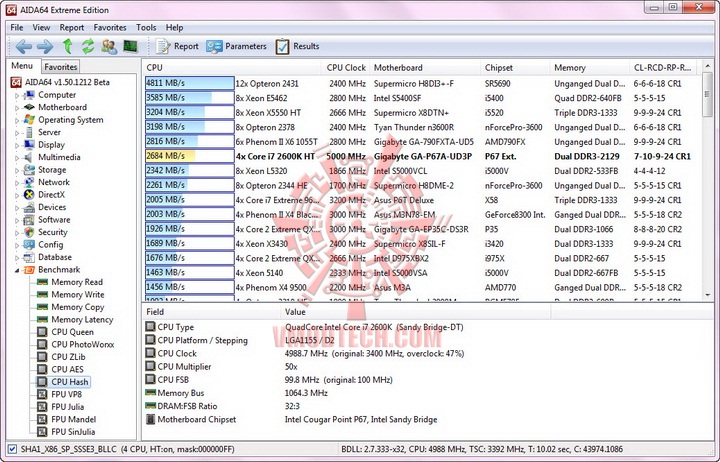Open the DirectX category
Image resolution: width=720 pixels, height=462 pixels.
[x=51, y=195]
